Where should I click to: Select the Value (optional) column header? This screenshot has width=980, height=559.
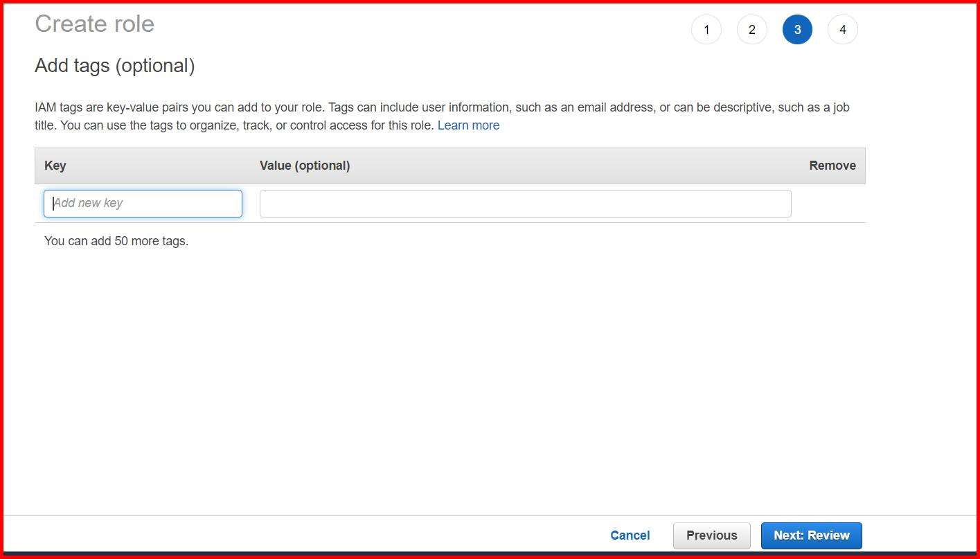click(305, 165)
